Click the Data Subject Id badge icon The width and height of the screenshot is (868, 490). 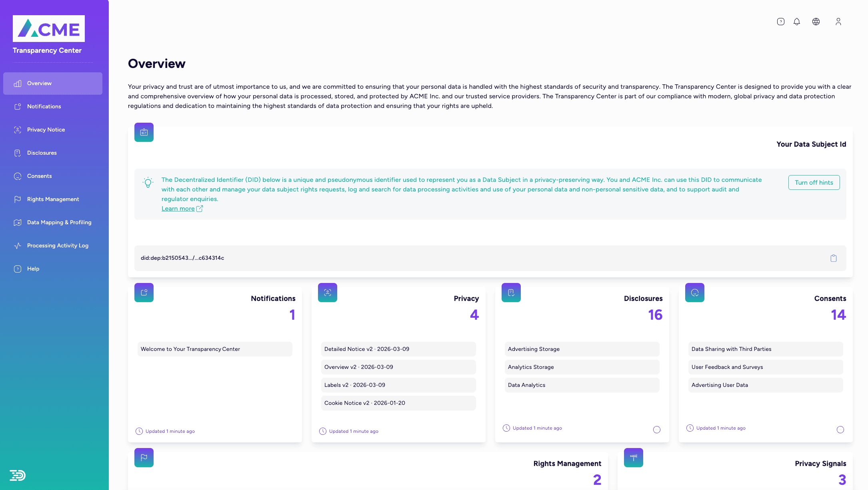pyautogui.click(x=144, y=132)
